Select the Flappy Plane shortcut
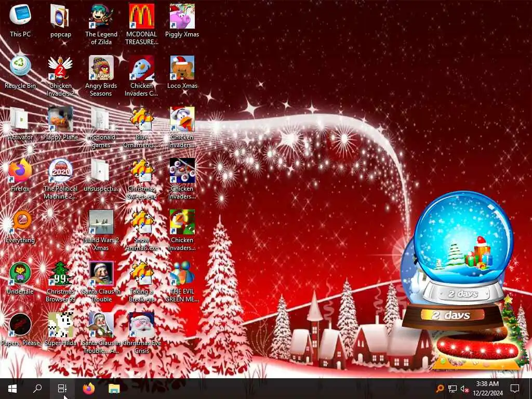Viewport: 532px width, 399px height. tap(60, 124)
